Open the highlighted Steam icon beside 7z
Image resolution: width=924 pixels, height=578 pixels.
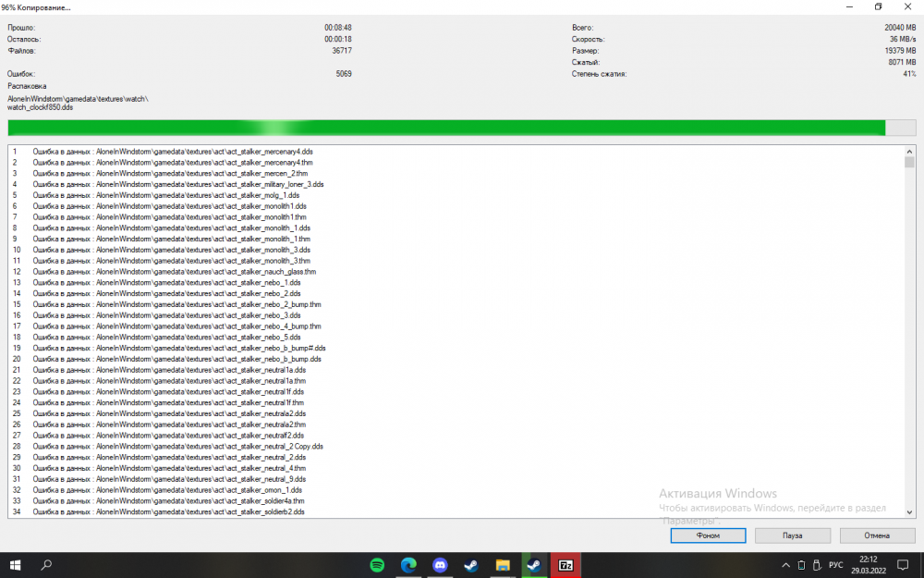pos(534,565)
